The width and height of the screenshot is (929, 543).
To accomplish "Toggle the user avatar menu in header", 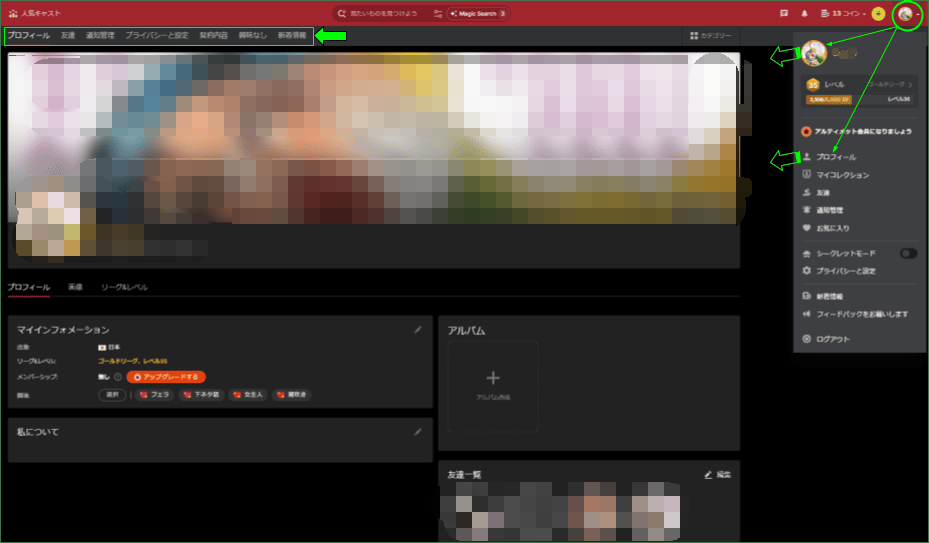I will (x=907, y=14).
